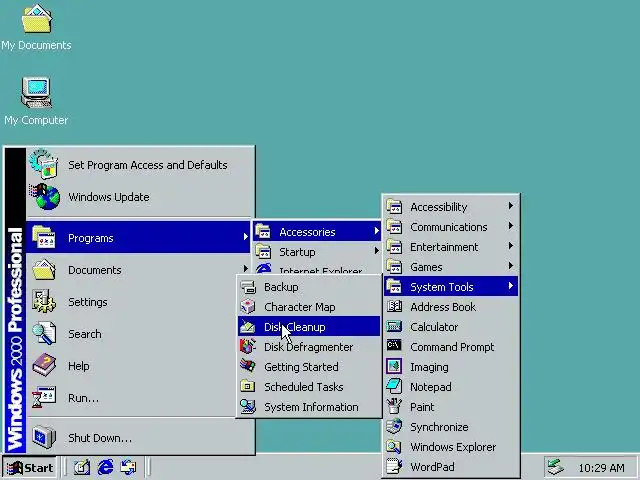Click the Windows Update globe icon
This screenshot has width=640, height=480.
[44, 197]
